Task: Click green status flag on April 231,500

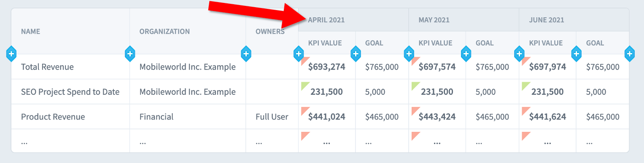Action: coord(304,86)
